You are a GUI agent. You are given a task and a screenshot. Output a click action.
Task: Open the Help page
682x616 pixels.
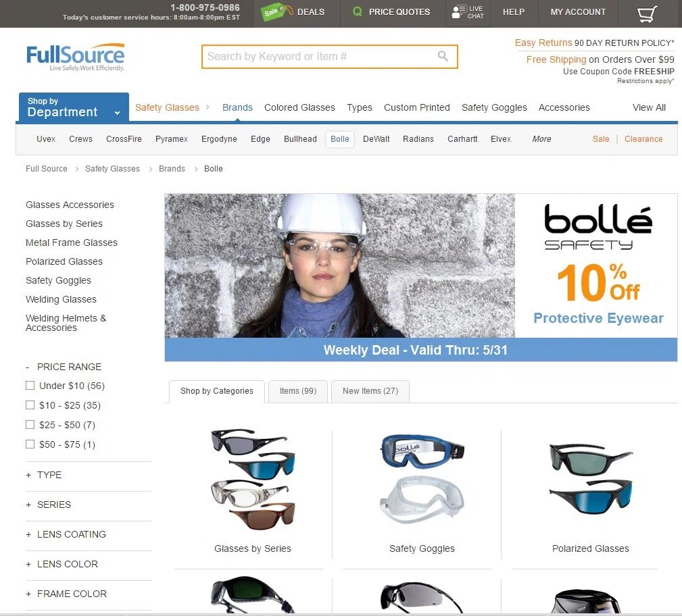point(514,11)
